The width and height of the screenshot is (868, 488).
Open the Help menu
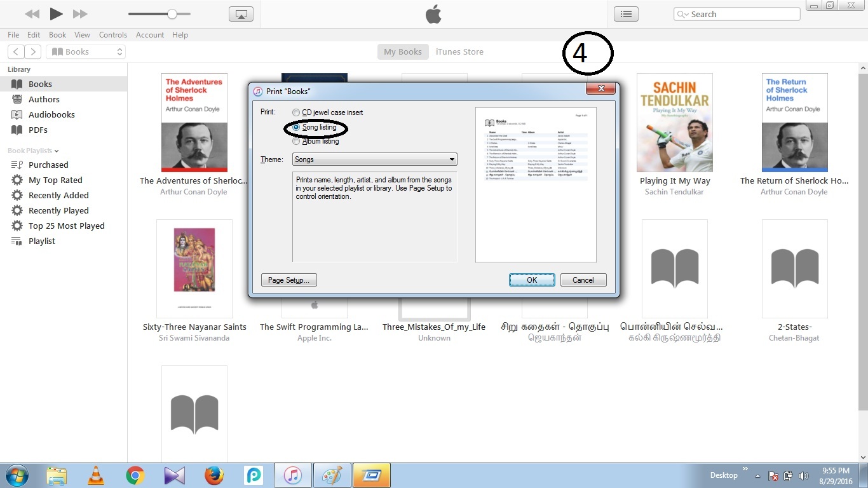tap(180, 35)
